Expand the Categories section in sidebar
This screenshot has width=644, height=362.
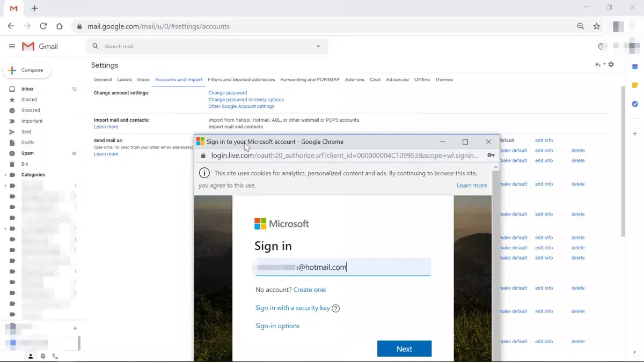(5, 175)
